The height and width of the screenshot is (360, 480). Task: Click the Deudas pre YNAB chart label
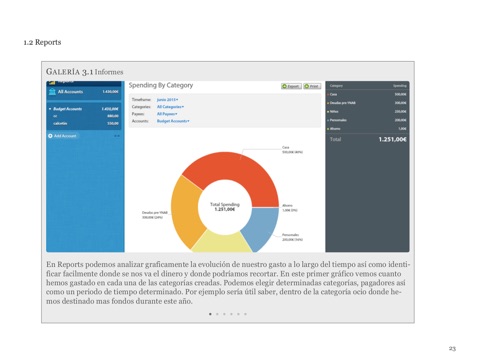click(x=155, y=215)
